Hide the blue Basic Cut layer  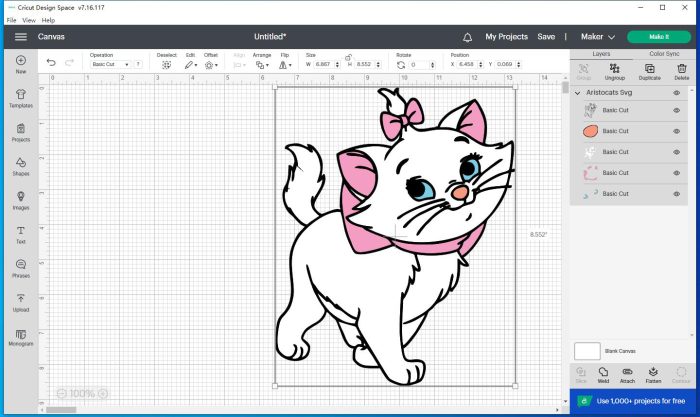pos(677,194)
